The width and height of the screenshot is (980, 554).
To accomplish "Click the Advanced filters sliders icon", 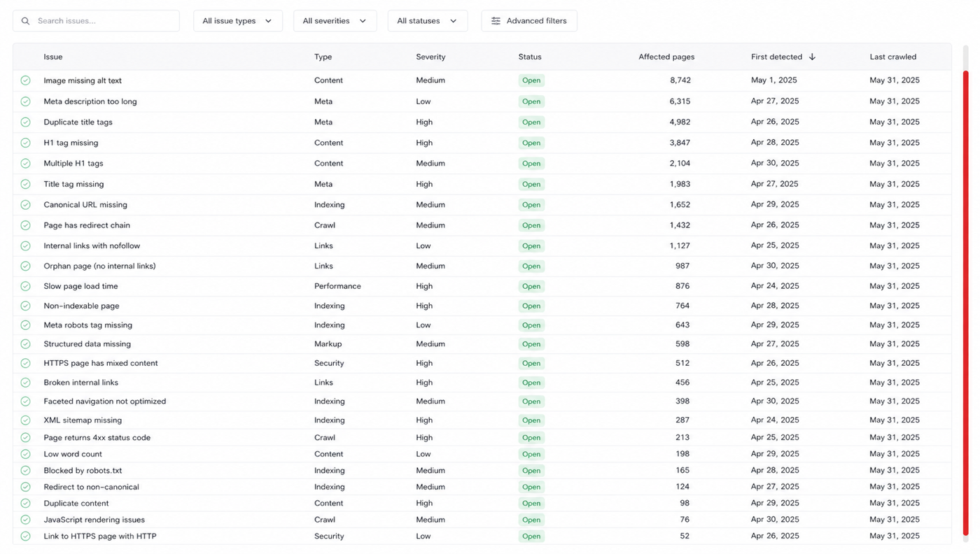I will (496, 21).
